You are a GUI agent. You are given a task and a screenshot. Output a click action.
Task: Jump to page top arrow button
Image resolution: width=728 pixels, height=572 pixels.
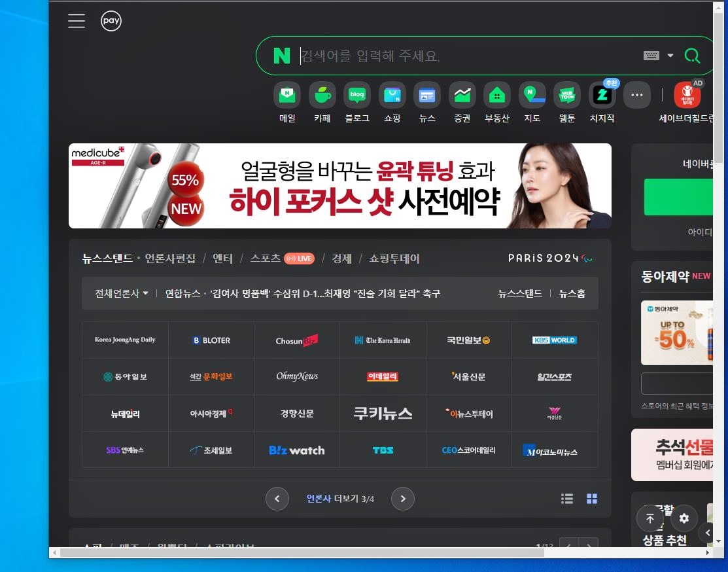pos(650,518)
